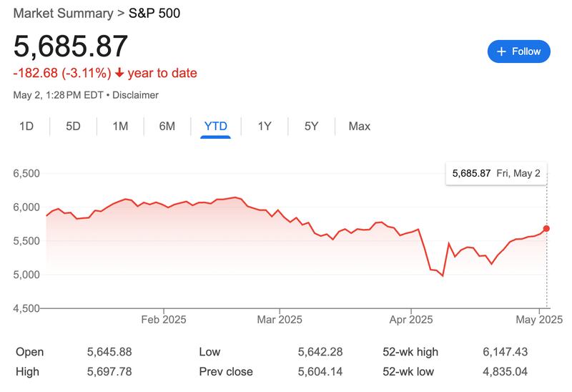
Task: Click the red endpoint dot on chart
Action: [x=547, y=228]
